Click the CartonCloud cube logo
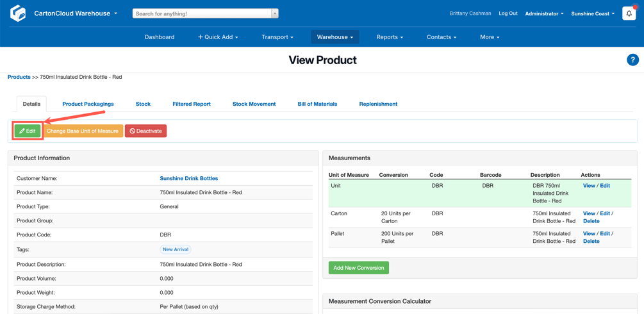644x314 pixels. (18, 13)
